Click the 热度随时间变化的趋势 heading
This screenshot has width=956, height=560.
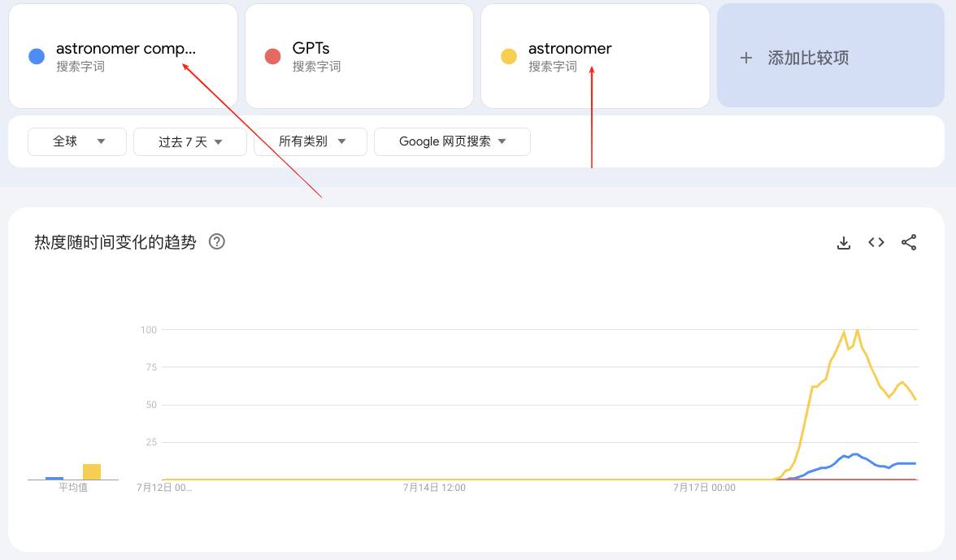(115, 242)
